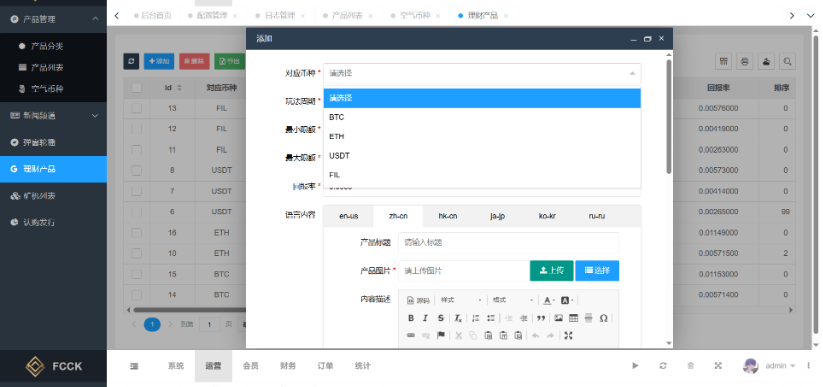Tick the checkbox for row Id 11
Image resolution: width=823 pixels, height=387 pixels.
click(x=136, y=150)
